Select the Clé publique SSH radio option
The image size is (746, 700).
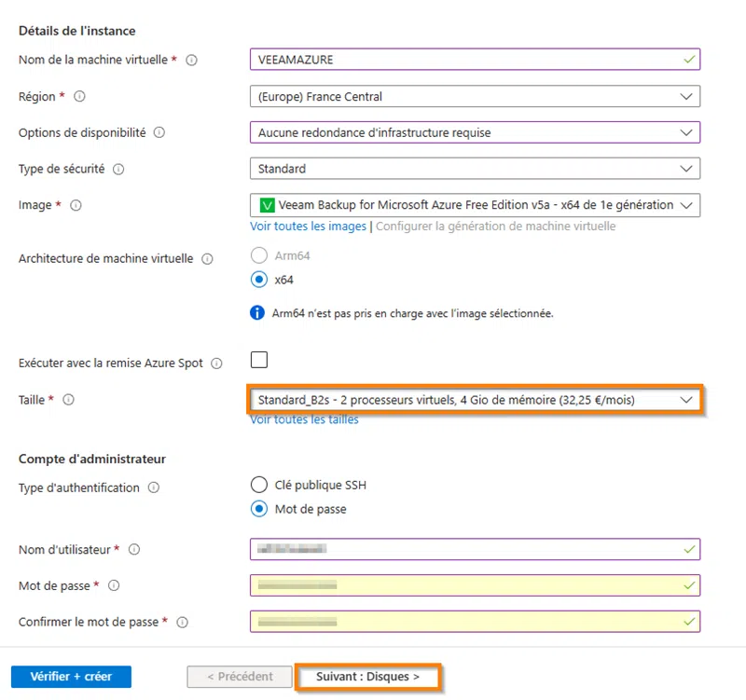click(x=260, y=484)
